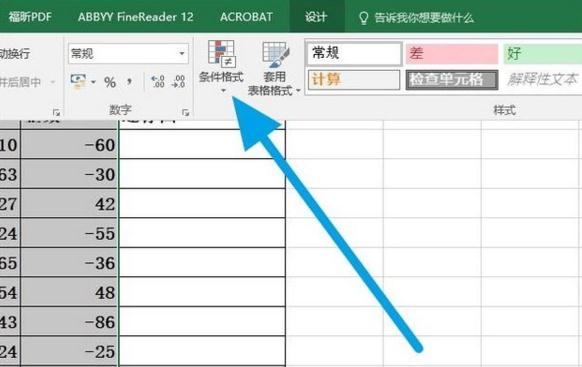Click the increase decimal places icon
Image resolution: width=582 pixels, height=367 pixels.
(x=158, y=82)
